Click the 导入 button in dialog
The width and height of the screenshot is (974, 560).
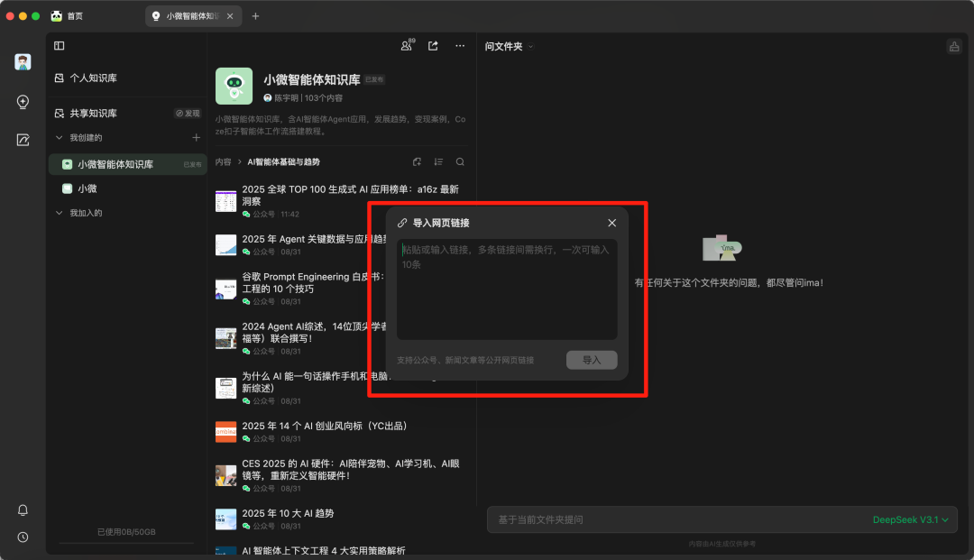(x=592, y=360)
